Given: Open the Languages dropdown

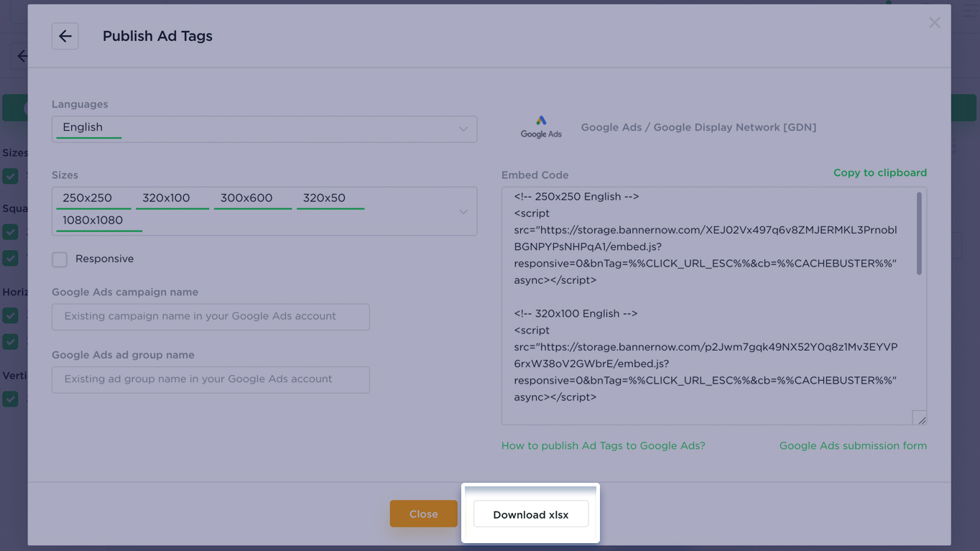Looking at the screenshot, I should tap(264, 129).
